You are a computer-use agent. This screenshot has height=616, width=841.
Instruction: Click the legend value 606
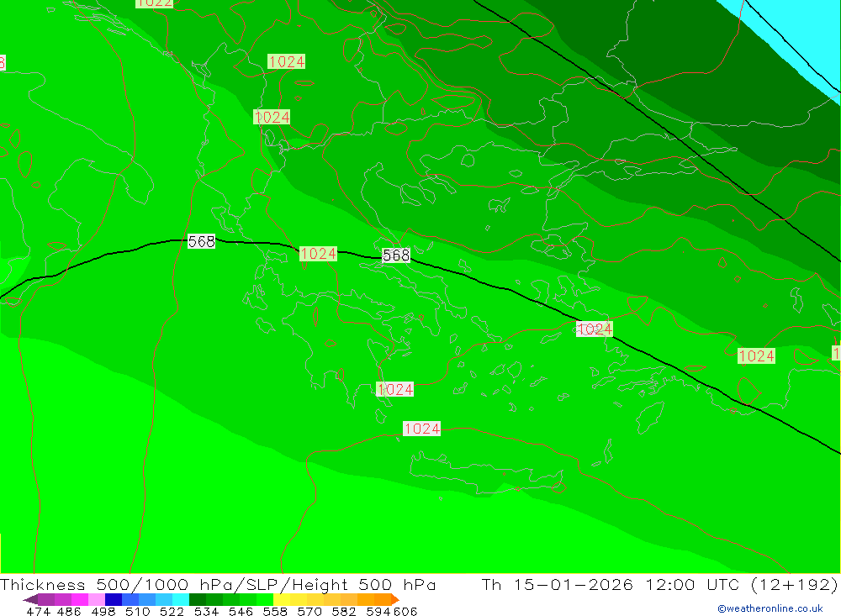tap(405, 611)
